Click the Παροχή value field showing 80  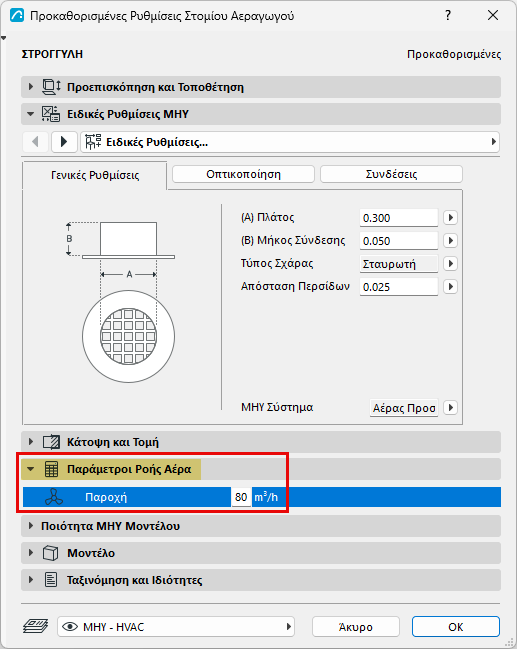241,497
